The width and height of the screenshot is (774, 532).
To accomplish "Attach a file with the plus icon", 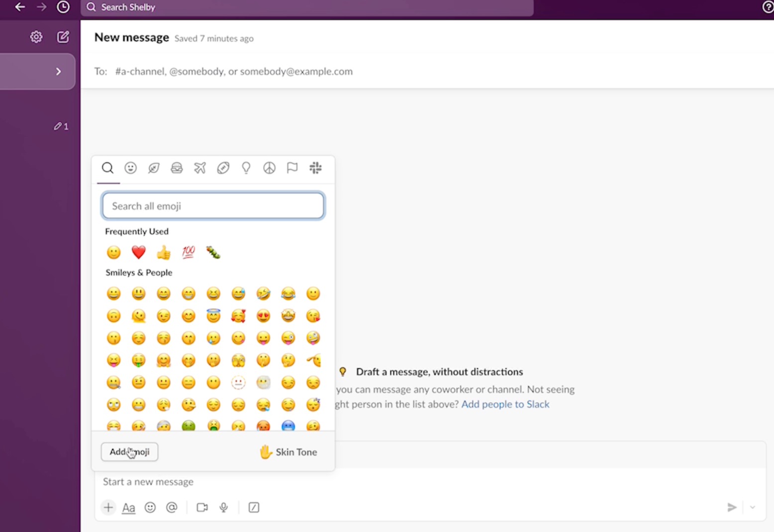I will click(x=108, y=507).
